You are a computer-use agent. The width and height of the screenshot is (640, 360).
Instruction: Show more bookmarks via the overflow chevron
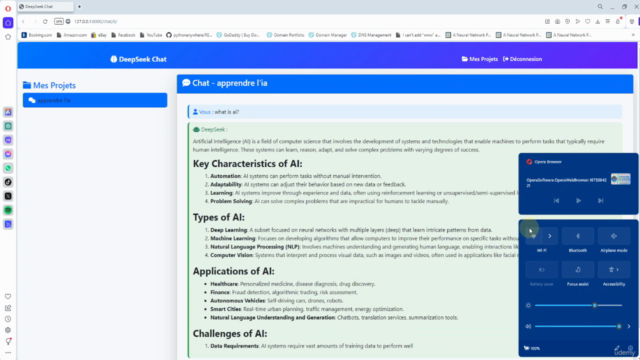click(x=633, y=35)
